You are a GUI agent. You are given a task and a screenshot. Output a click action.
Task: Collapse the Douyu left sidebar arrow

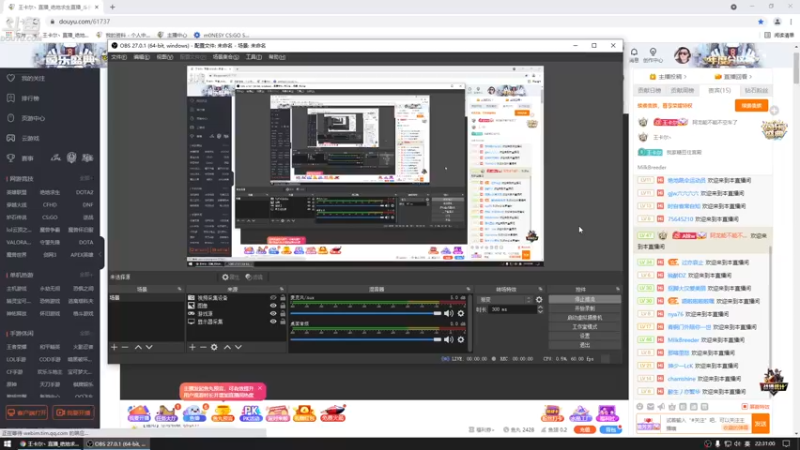[x=101, y=254]
